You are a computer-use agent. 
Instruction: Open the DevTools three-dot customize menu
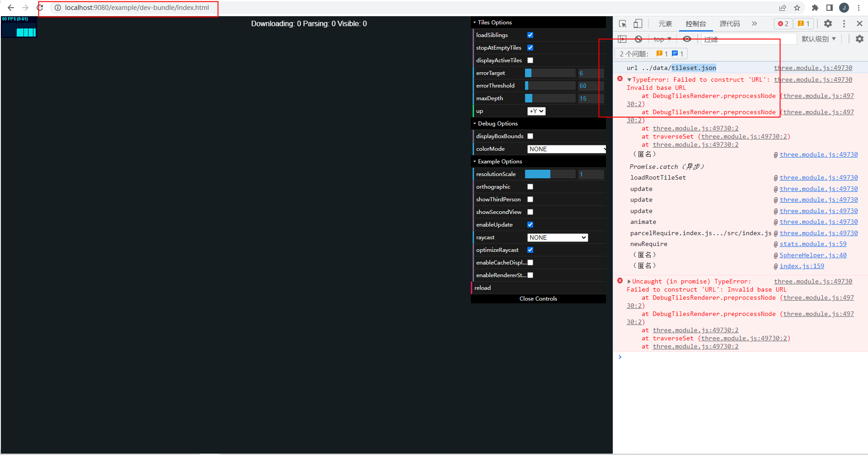tap(844, 23)
